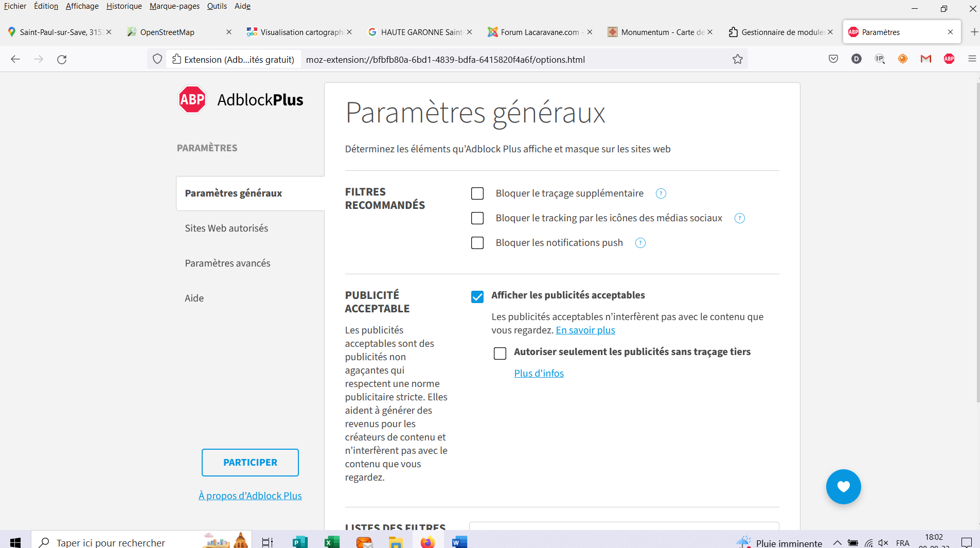Viewport: 980px width, 548px height.
Task: Open the Gmail extension icon in toolbar
Action: point(926,59)
